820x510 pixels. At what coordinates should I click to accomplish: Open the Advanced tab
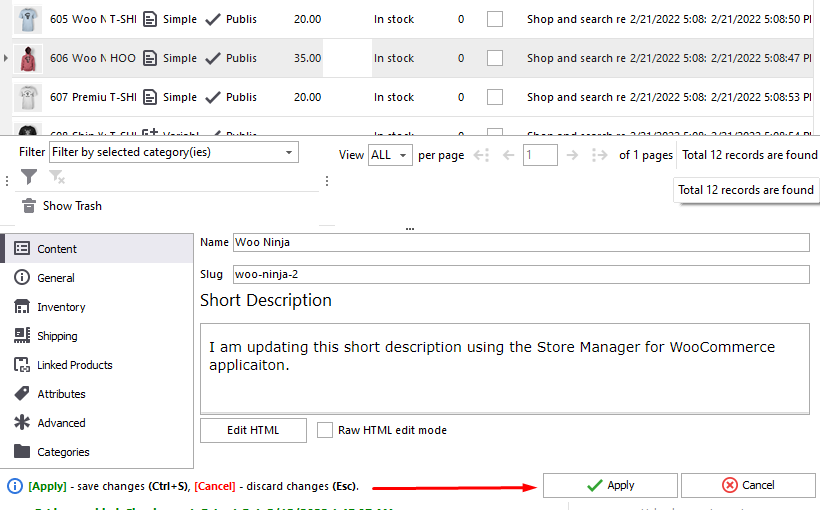97,423
